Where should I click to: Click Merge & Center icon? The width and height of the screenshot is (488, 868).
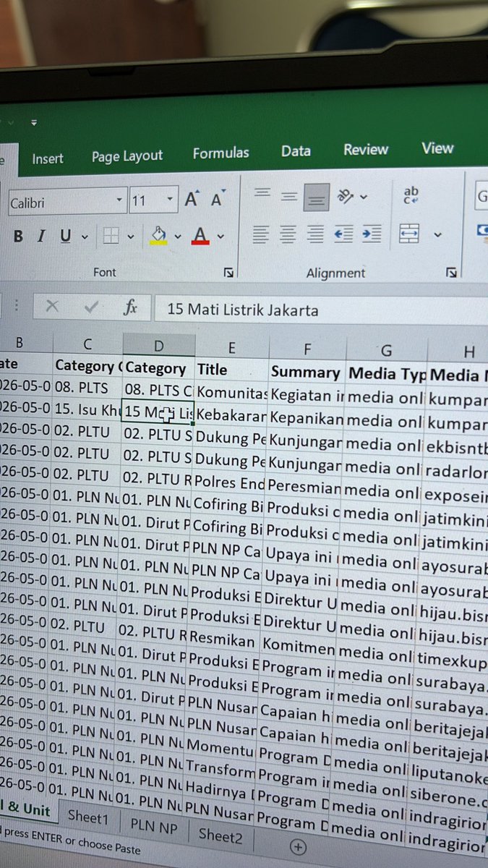click(409, 234)
